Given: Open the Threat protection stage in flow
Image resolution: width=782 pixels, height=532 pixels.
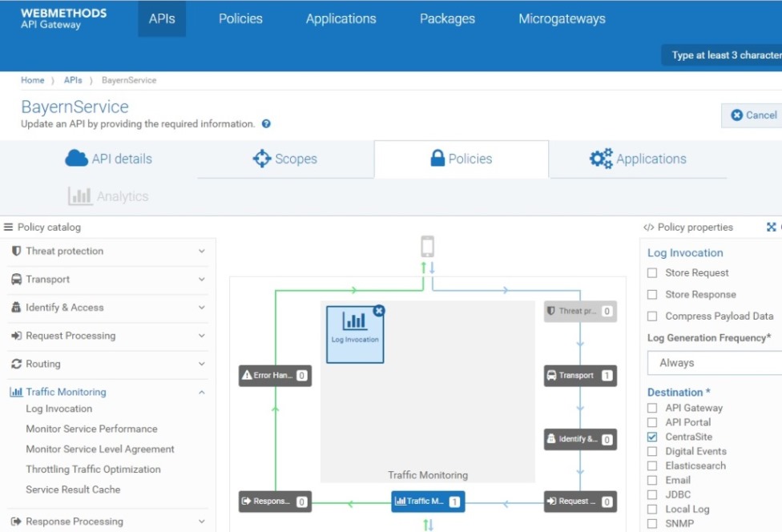Looking at the screenshot, I should 580,311.
